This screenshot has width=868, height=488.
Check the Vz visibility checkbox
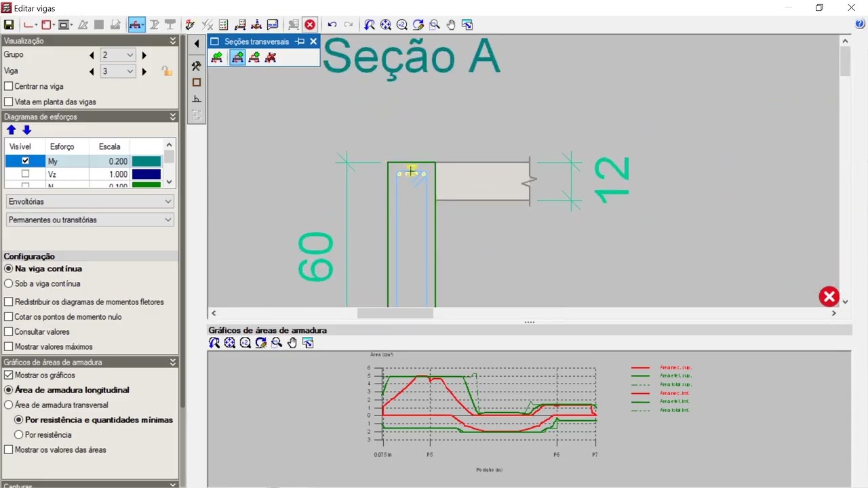tap(26, 174)
